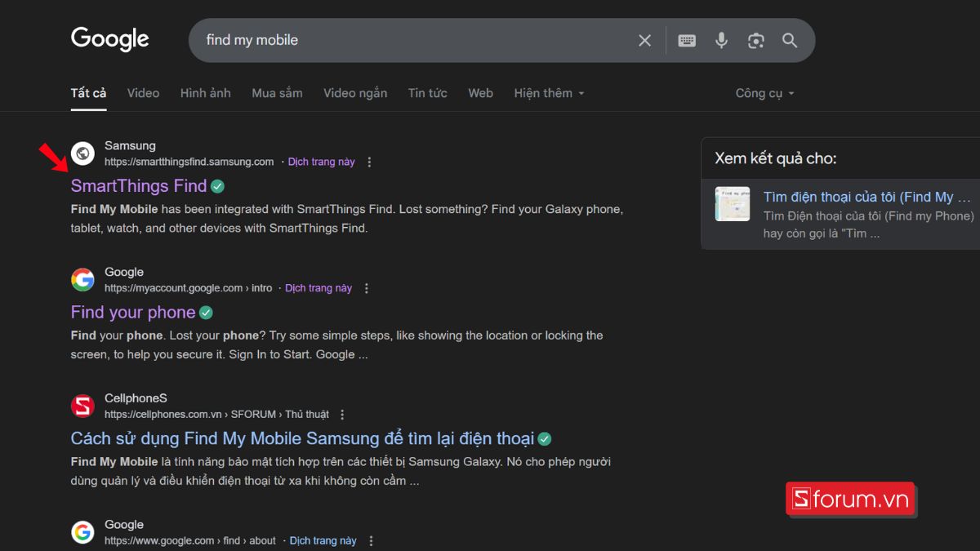Click the CellphoneS favicon
980x551 pixels.
tap(82, 406)
